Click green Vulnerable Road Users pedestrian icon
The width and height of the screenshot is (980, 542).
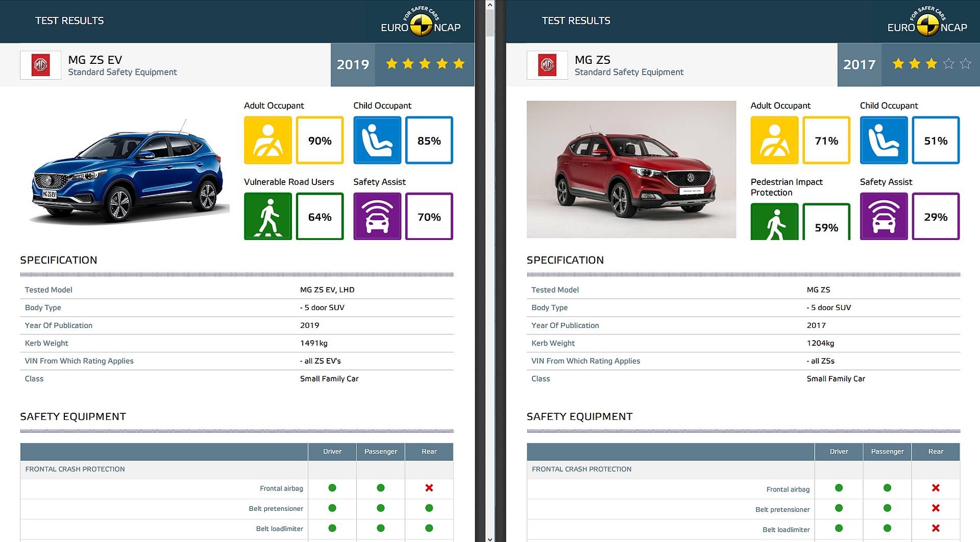click(x=268, y=216)
